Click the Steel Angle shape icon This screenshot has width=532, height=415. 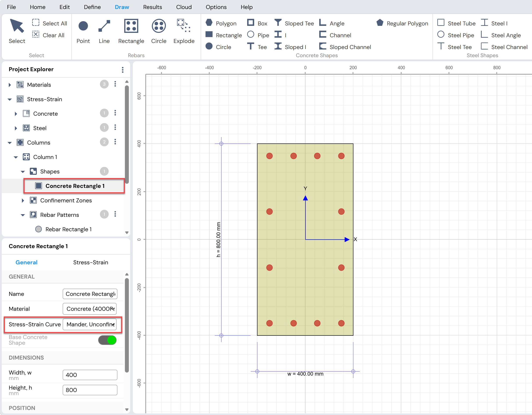[484, 35]
